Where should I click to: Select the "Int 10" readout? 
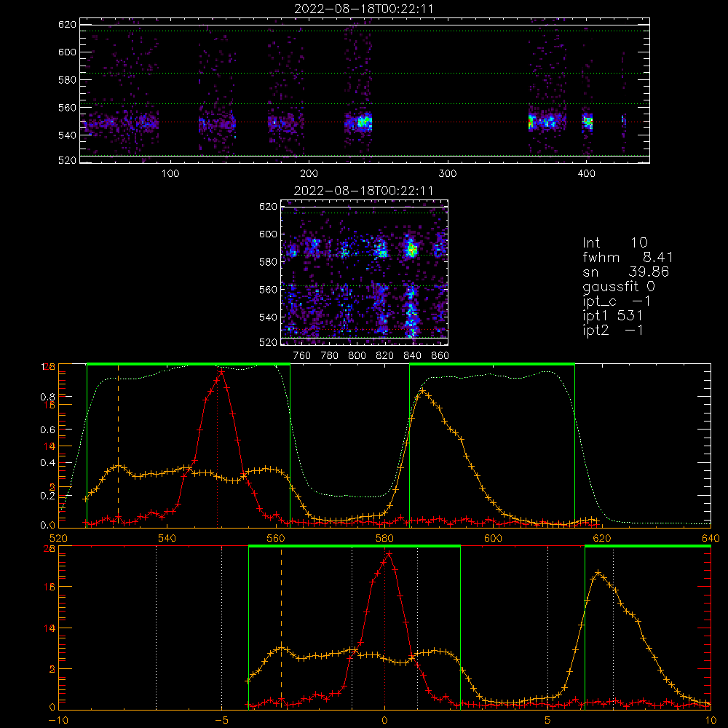coord(614,242)
